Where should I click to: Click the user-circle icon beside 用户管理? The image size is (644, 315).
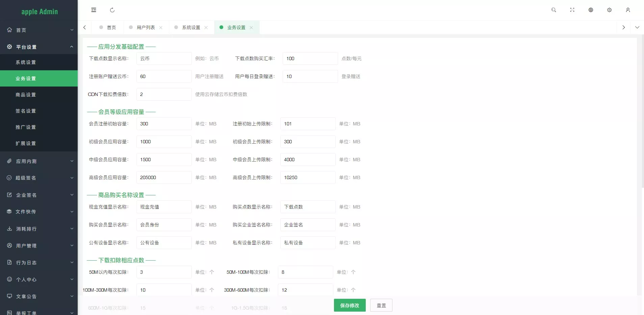(x=9, y=245)
